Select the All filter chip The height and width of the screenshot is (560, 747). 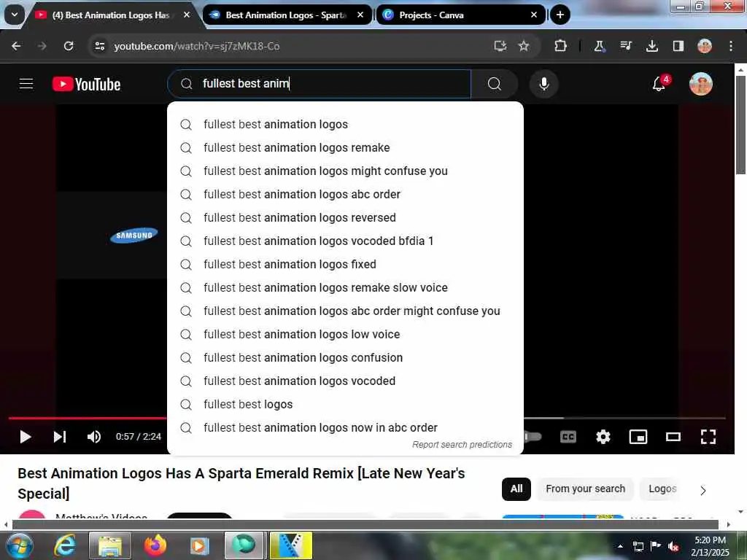pyautogui.click(x=516, y=489)
